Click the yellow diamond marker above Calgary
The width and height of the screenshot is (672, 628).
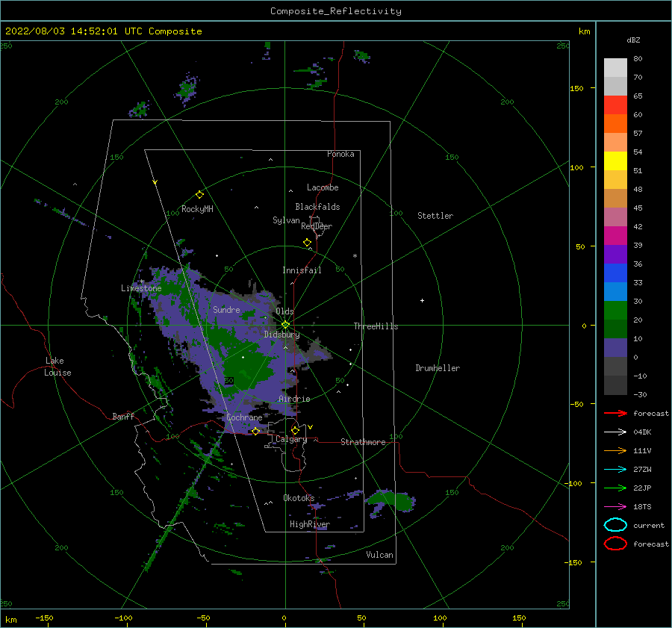295,430
